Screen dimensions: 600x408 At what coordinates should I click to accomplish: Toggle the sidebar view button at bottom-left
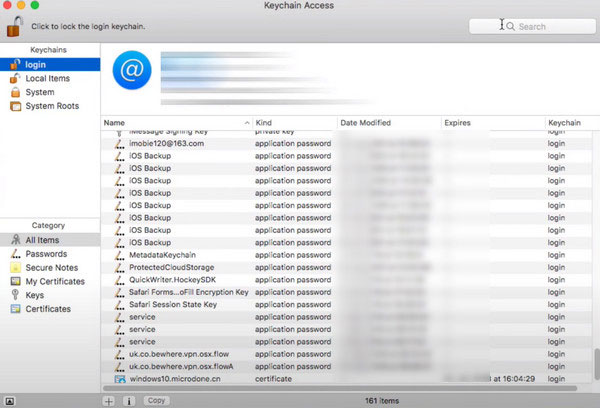[9, 400]
